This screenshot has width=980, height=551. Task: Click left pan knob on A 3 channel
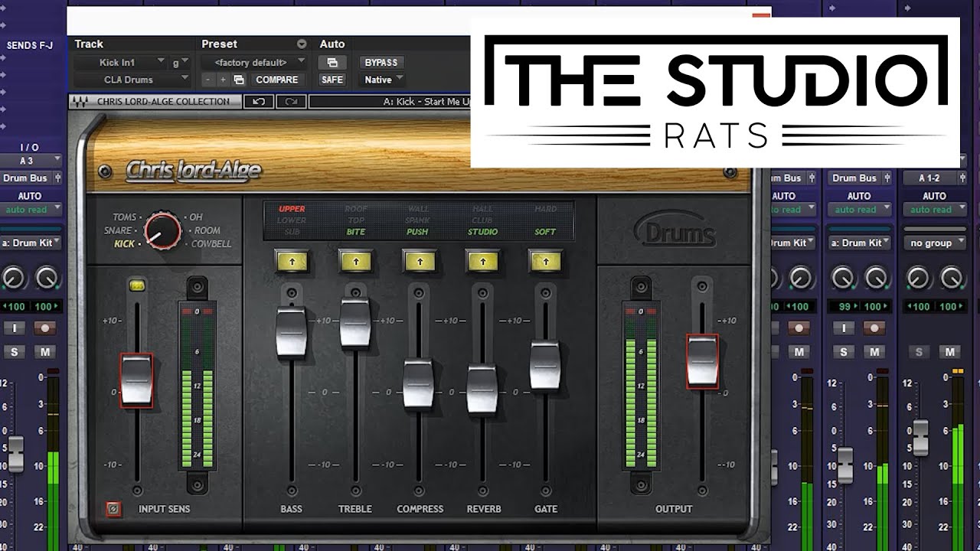(13, 278)
